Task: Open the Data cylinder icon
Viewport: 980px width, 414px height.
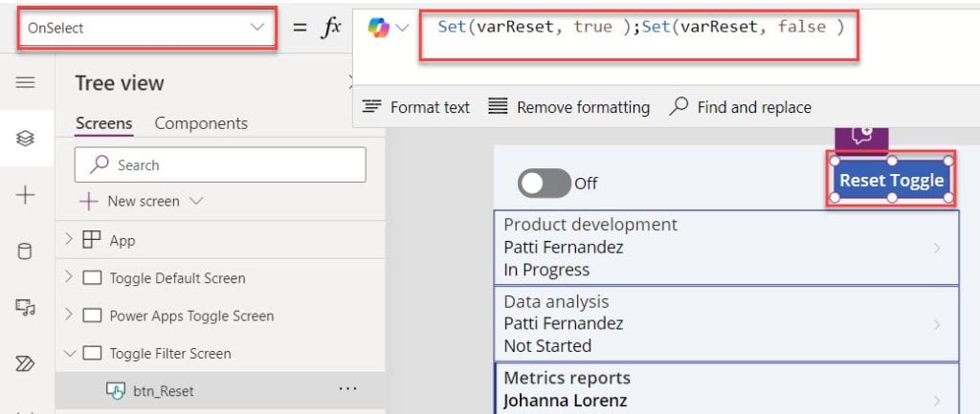Action: click(24, 251)
